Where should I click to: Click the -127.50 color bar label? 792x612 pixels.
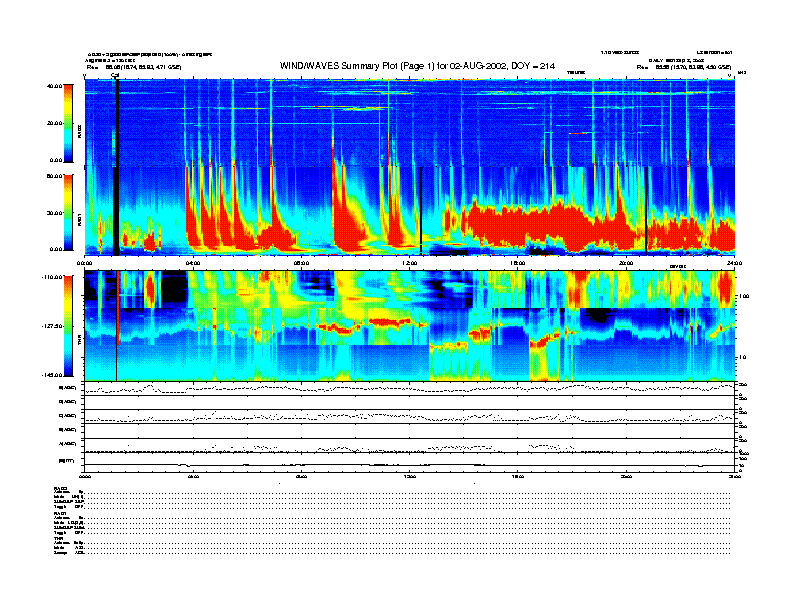52,326
